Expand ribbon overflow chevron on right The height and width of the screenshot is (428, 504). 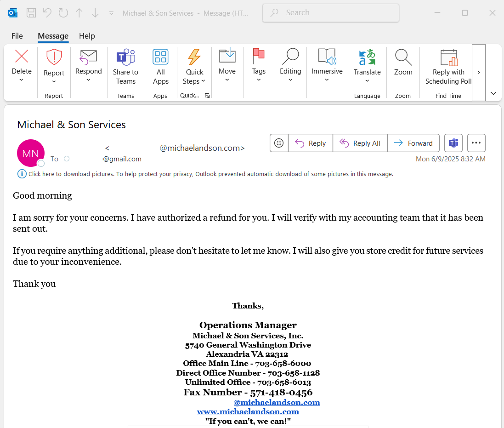(x=479, y=72)
